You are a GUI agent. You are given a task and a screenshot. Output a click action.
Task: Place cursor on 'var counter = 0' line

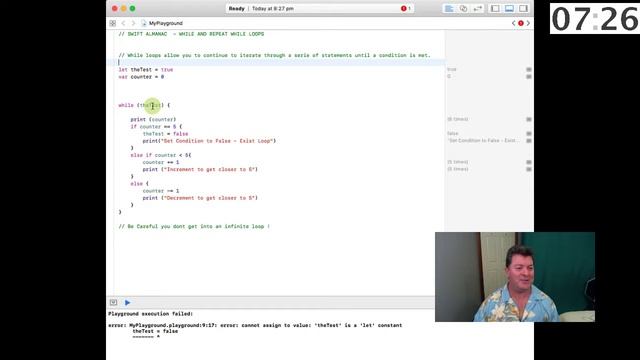point(141,77)
